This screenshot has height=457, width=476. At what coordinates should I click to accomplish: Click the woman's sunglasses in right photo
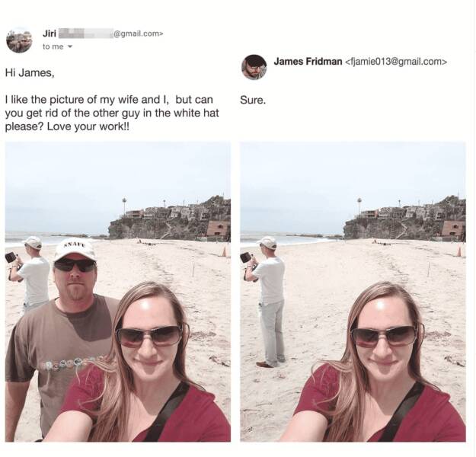coord(385,336)
